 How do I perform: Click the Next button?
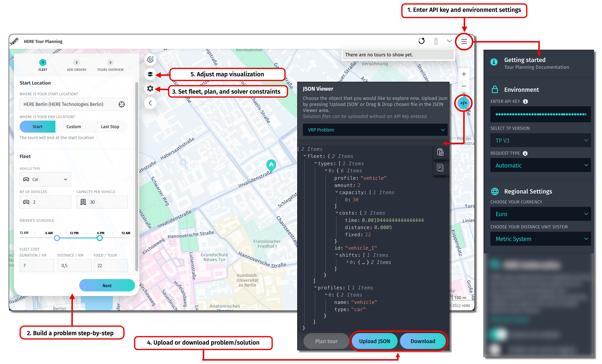(x=107, y=286)
